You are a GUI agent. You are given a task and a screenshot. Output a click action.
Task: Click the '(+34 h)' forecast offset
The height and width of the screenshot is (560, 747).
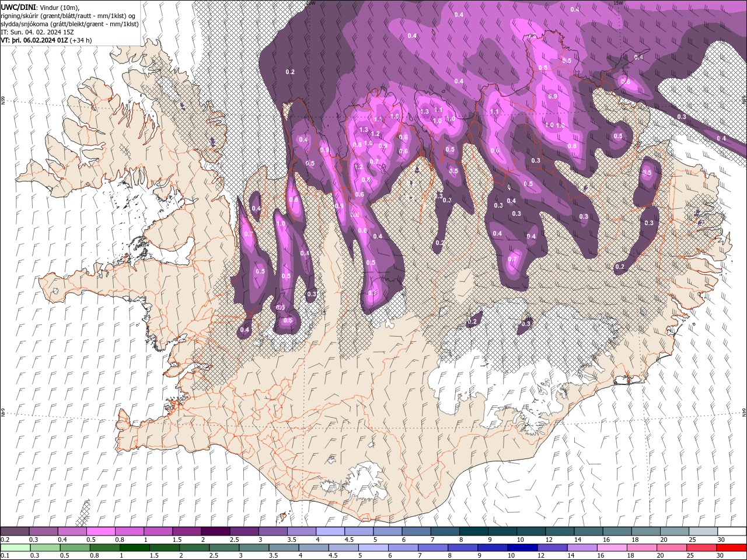[x=81, y=40]
